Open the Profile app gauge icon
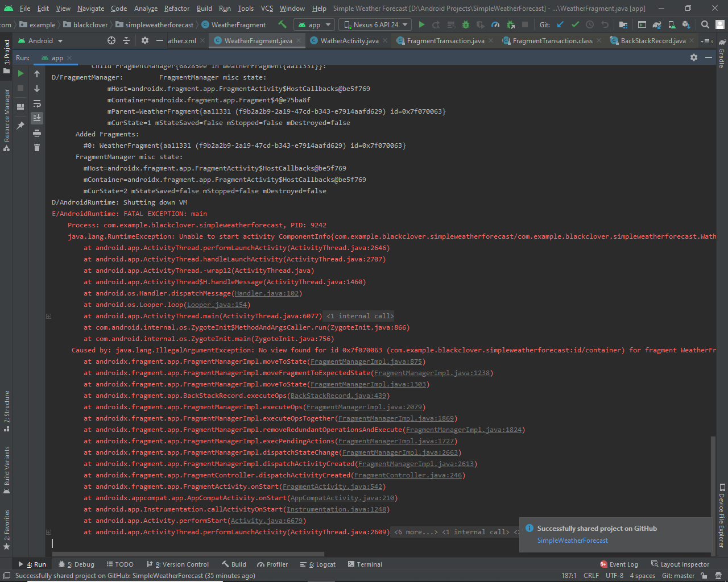This screenshot has height=582, width=728. [495, 24]
